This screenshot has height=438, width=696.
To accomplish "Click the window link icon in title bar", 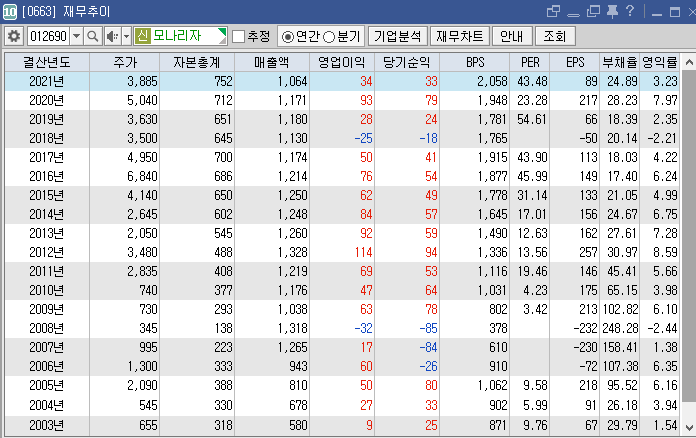I will tap(553, 11).
